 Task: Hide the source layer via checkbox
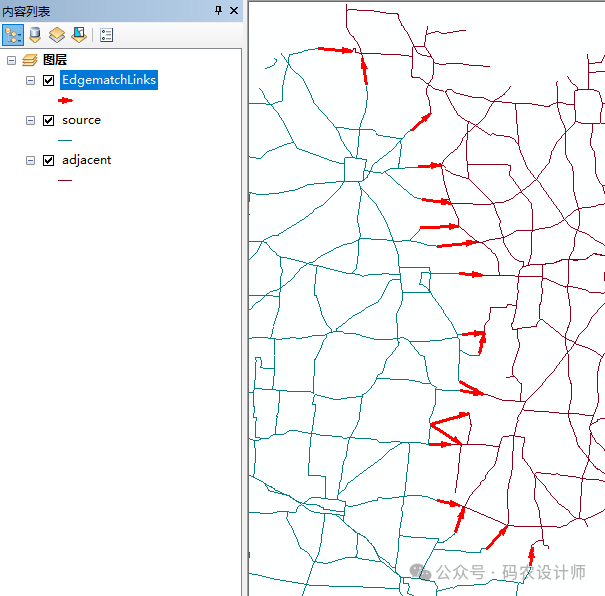pyautogui.click(x=48, y=120)
